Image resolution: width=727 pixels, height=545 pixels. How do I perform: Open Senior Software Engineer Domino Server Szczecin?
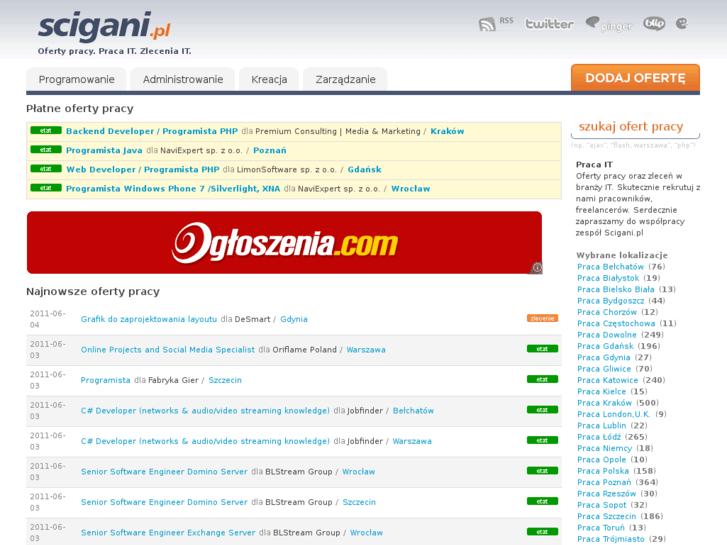click(x=164, y=502)
